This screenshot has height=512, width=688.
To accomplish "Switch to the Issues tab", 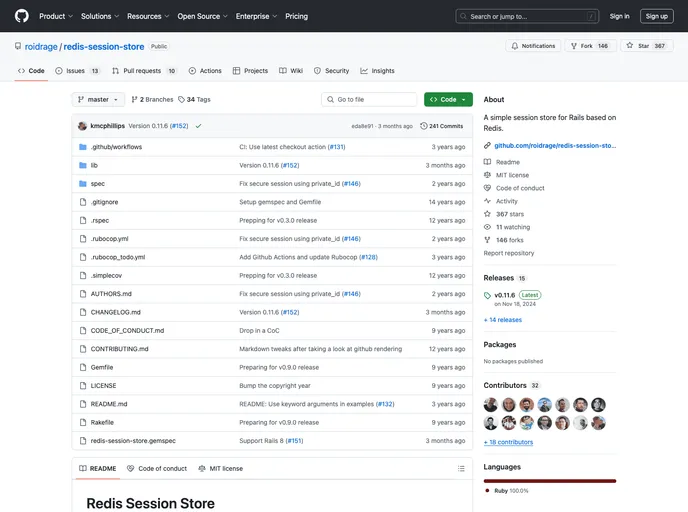I will (77, 71).
